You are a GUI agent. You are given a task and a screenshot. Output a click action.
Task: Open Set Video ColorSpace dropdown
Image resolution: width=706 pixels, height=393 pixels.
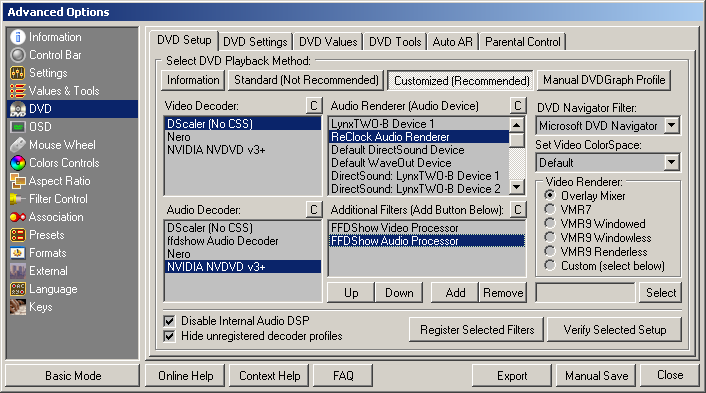(x=671, y=162)
